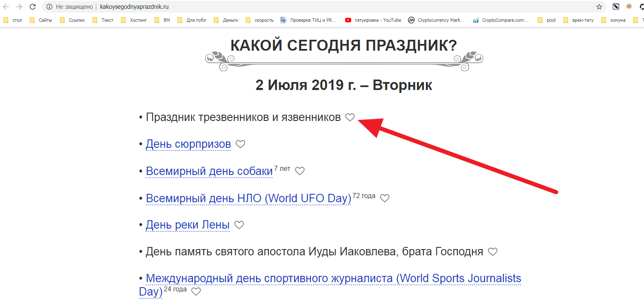Like the Праздник трезвенников и язвенников holiday
The height and width of the screenshot is (306, 644).
[x=350, y=118]
